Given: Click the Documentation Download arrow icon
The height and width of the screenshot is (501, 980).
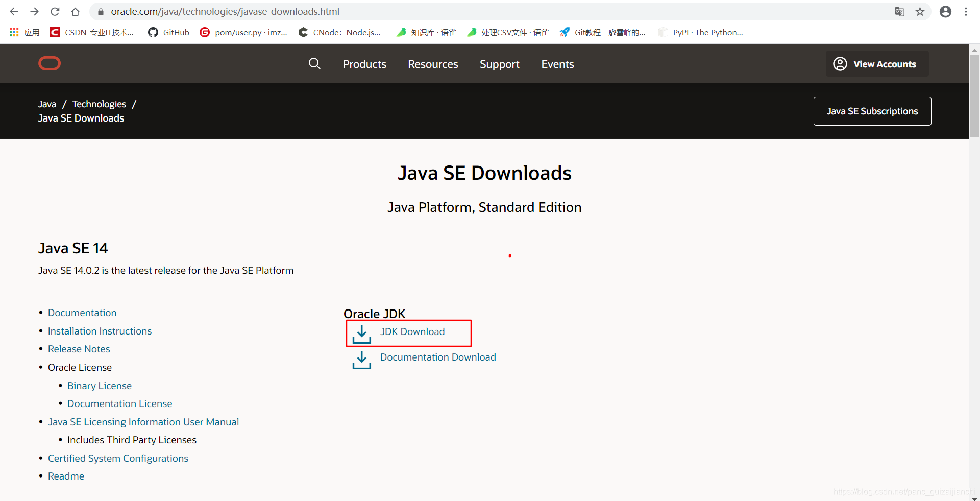Looking at the screenshot, I should (x=361, y=360).
